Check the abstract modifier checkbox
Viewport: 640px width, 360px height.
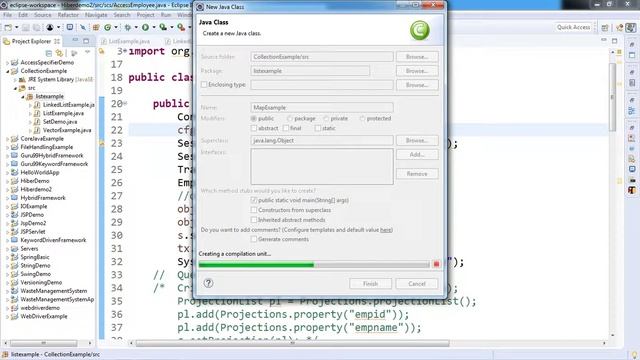tap(254, 128)
